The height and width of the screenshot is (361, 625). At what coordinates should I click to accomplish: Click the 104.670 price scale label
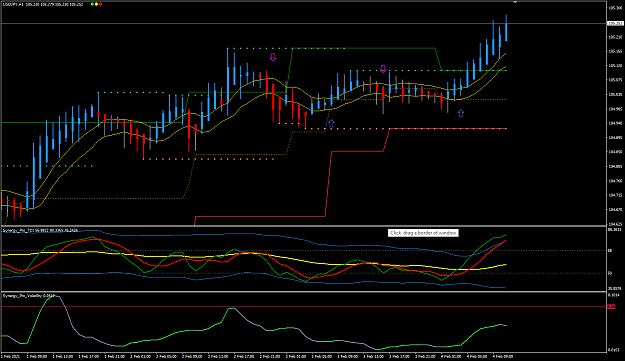[614, 210]
